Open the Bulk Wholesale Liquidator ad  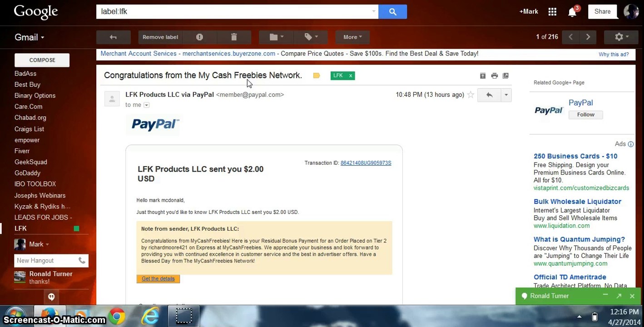click(x=577, y=202)
